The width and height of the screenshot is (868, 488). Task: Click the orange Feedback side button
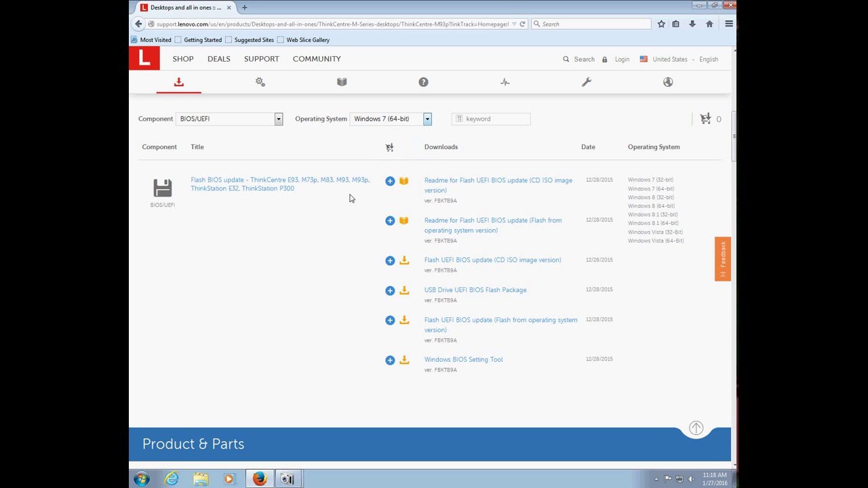[723, 258]
